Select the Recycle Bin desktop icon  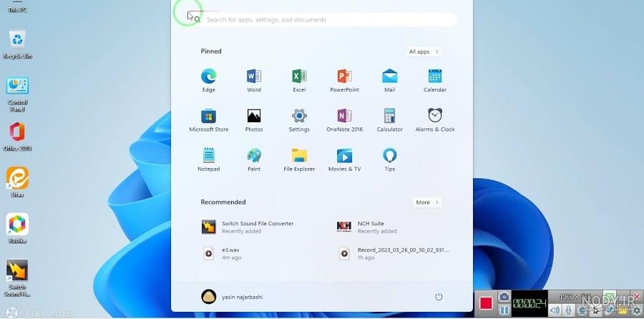(17, 45)
